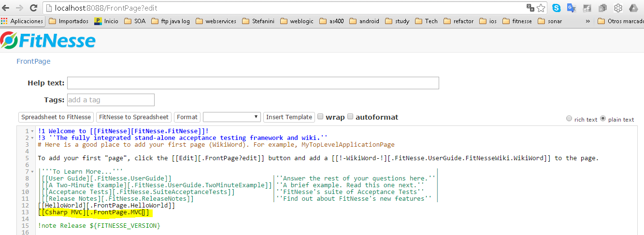
Task: Click the flower-shaped extension icon
Action: pos(618,8)
